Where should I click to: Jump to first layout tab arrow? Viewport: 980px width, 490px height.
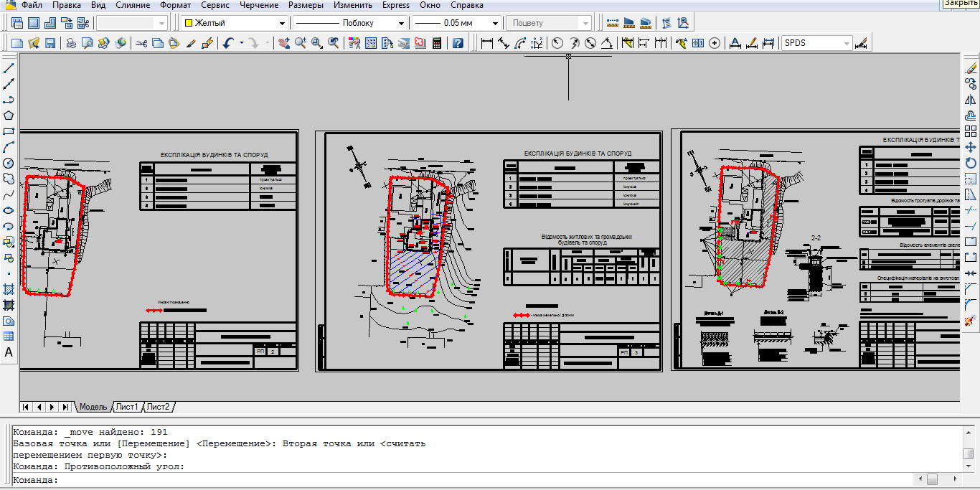(26, 407)
